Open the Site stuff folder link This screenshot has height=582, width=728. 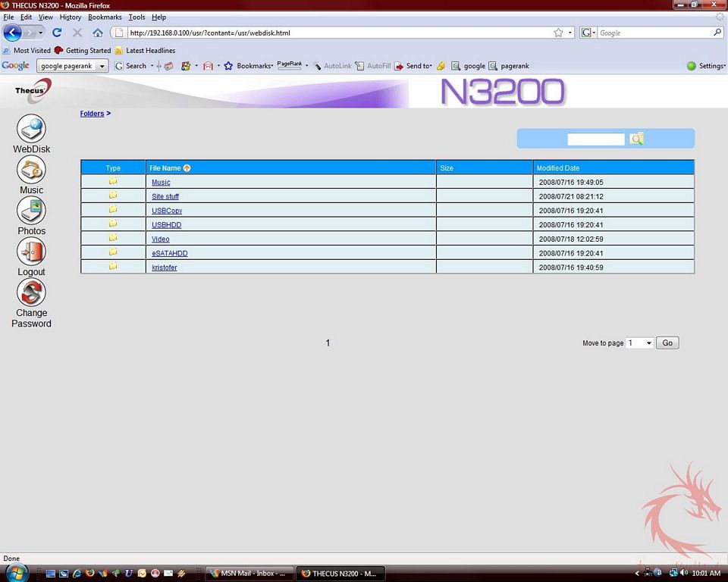165,196
